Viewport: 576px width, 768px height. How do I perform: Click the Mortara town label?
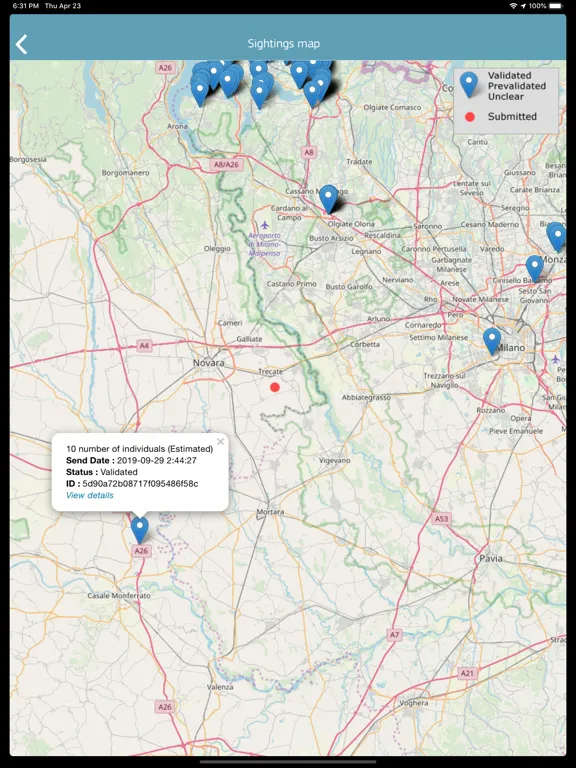(270, 512)
